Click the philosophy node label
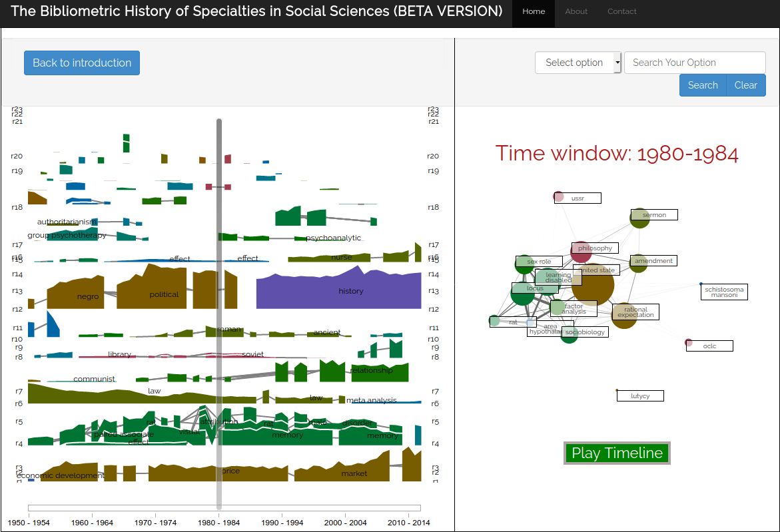 tap(595, 248)
